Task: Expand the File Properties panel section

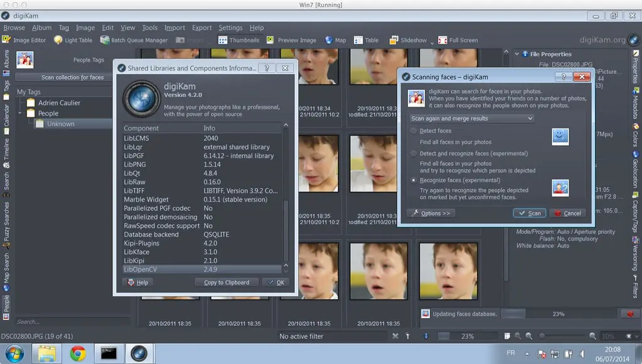Action: pos(516,53)
